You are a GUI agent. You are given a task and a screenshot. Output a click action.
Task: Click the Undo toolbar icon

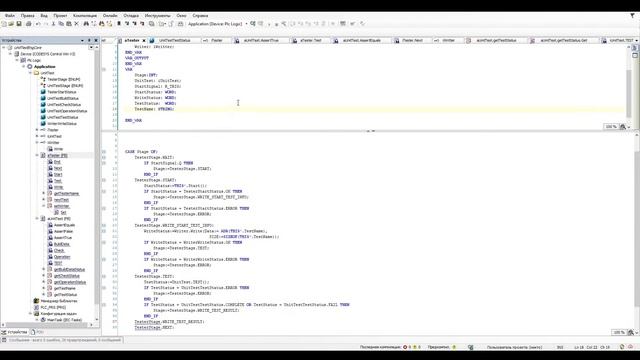[x=38, y=24]
